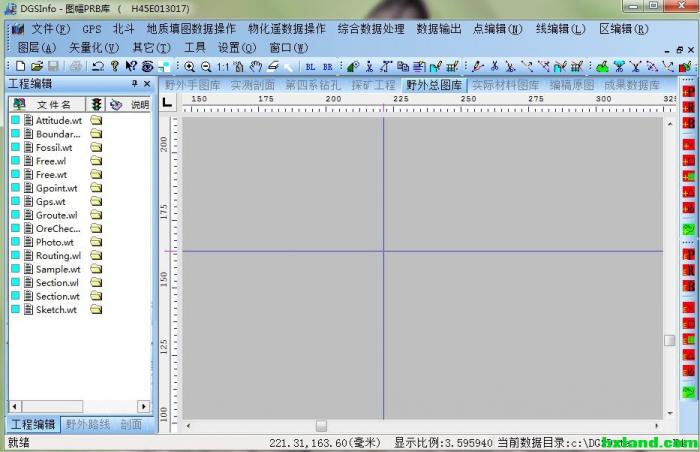700x452 pixels.
Task: Open the 设置(O) settings menu
Action: tap(236, 47)
